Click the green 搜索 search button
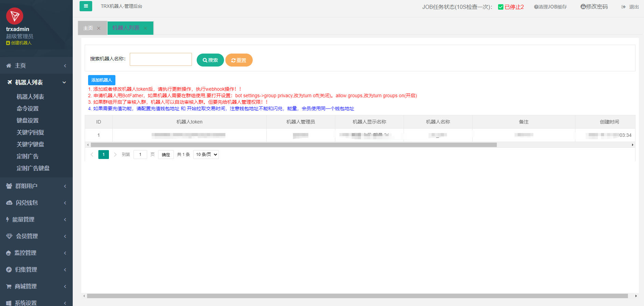This screenshot has height=306, width=644. click(210, 60)
